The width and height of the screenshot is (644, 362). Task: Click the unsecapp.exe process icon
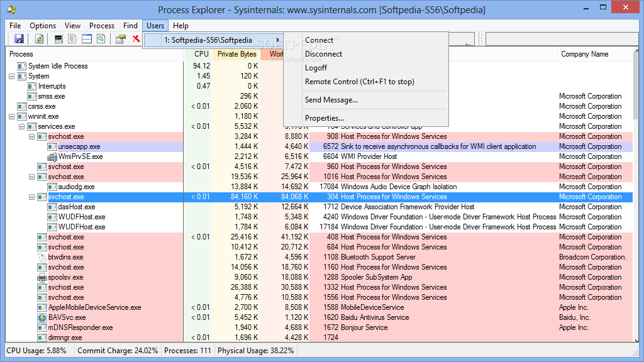click(52, 146)
